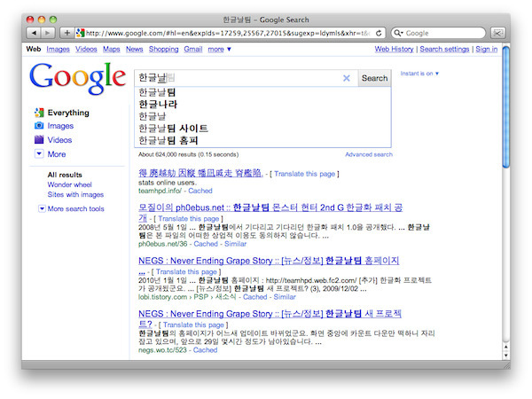Add bookmark with the plus button

66,33
